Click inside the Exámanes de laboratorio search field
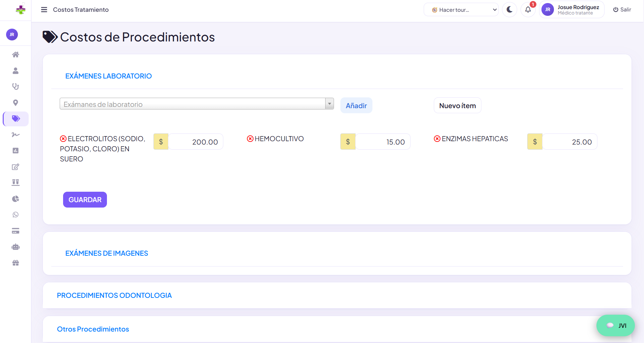 point(193,104)
